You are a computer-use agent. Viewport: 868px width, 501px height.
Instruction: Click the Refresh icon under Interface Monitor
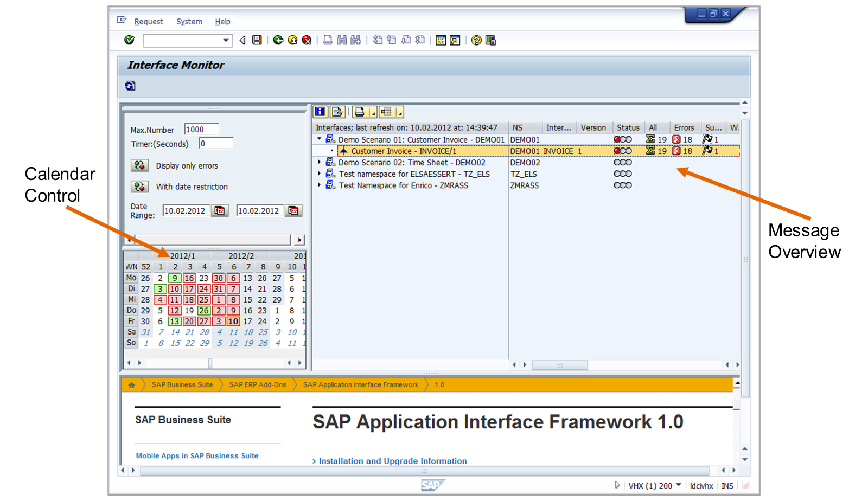click(x=130, y=86)
